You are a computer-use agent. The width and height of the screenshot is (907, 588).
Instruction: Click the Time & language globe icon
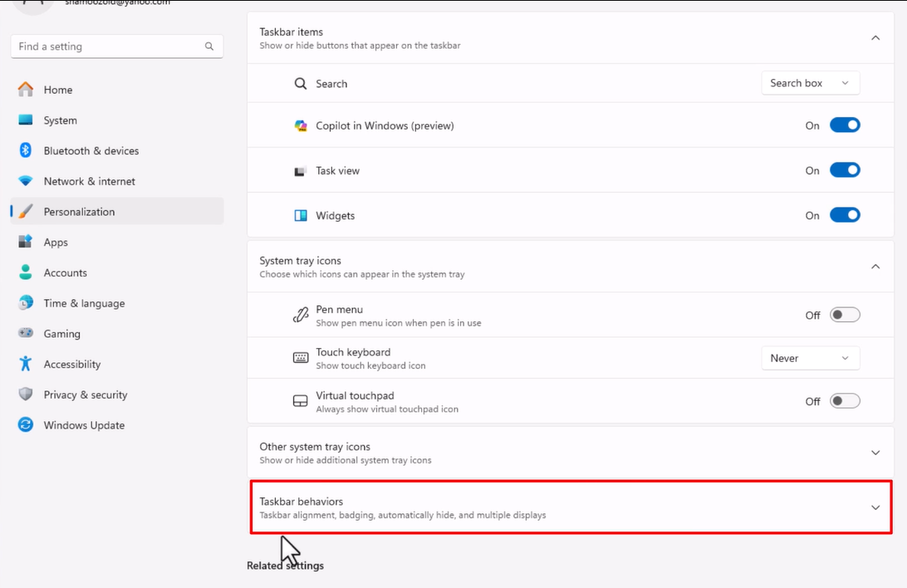tap(26, 303)
